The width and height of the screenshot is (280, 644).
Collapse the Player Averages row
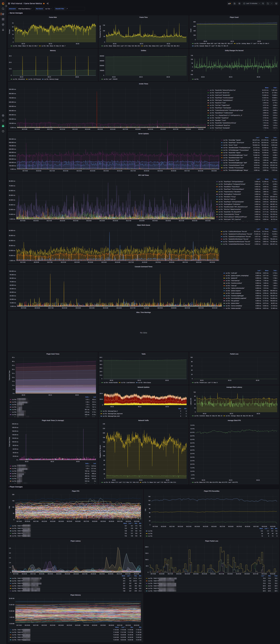click(x=16, y=487)
